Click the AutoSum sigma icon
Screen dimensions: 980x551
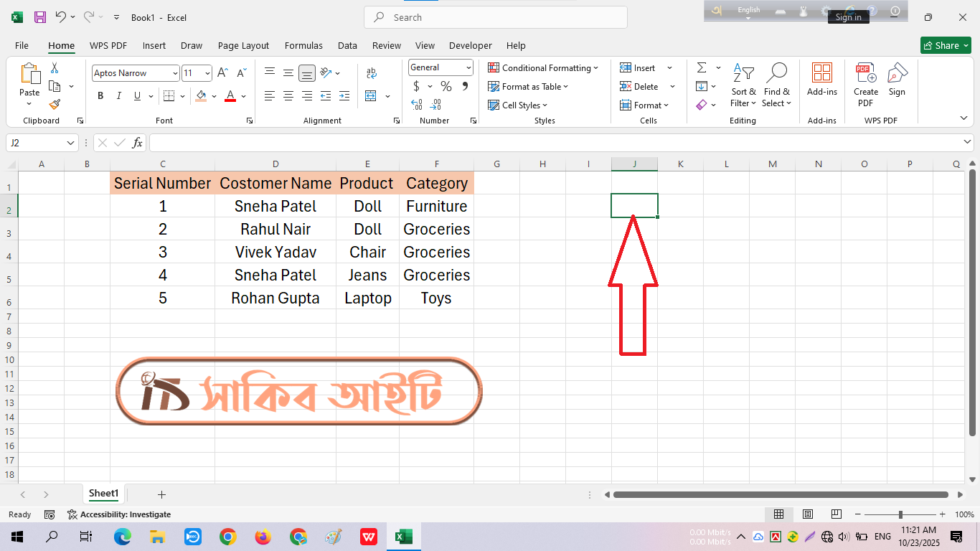coord(702,68)
